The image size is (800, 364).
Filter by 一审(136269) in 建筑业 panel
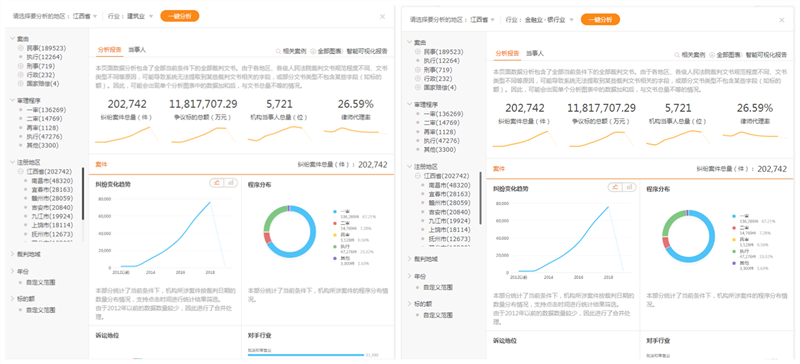46,110
